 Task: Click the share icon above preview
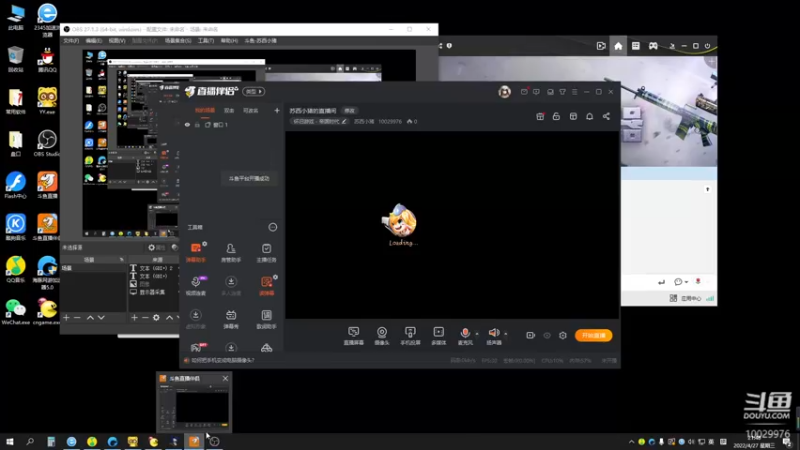coord(606,116)
